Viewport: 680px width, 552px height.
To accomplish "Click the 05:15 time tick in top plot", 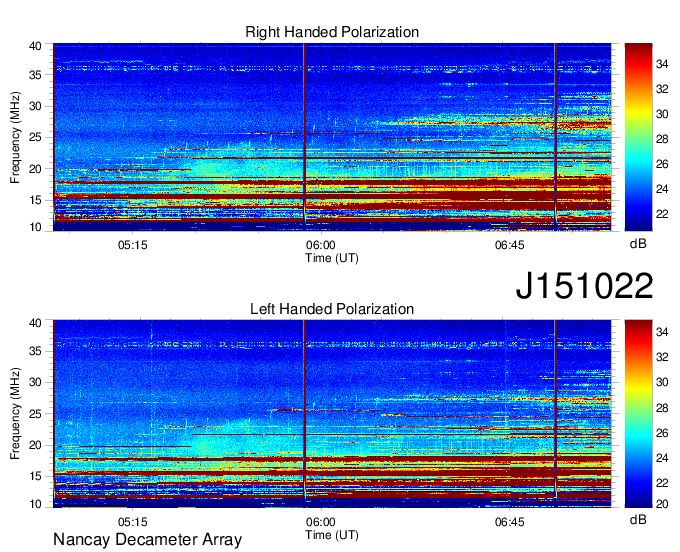I will tap(133, 245).
